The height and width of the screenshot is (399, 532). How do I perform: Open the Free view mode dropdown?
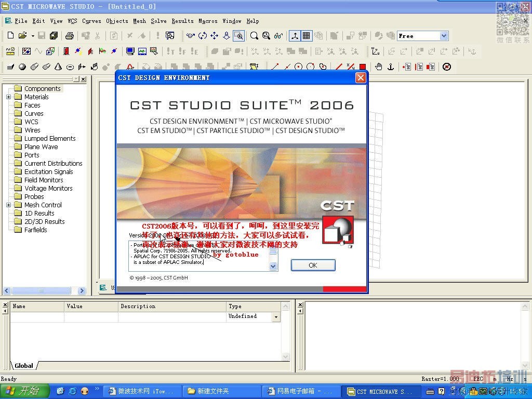pyautogui.click(x=444, y=36)
